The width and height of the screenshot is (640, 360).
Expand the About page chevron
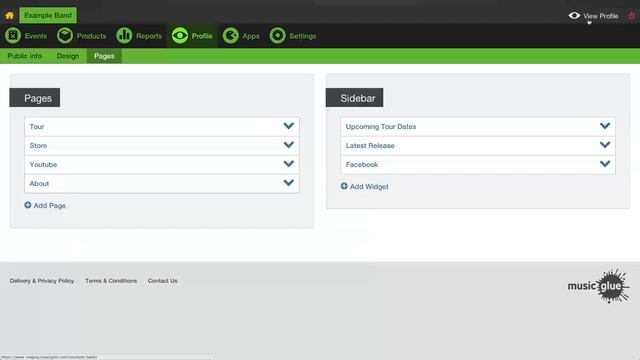pyautogui.click(x=289, y=183)
